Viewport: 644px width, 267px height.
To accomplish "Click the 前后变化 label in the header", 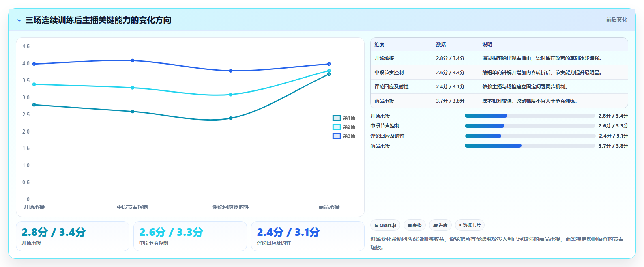I will coord(616,19).
